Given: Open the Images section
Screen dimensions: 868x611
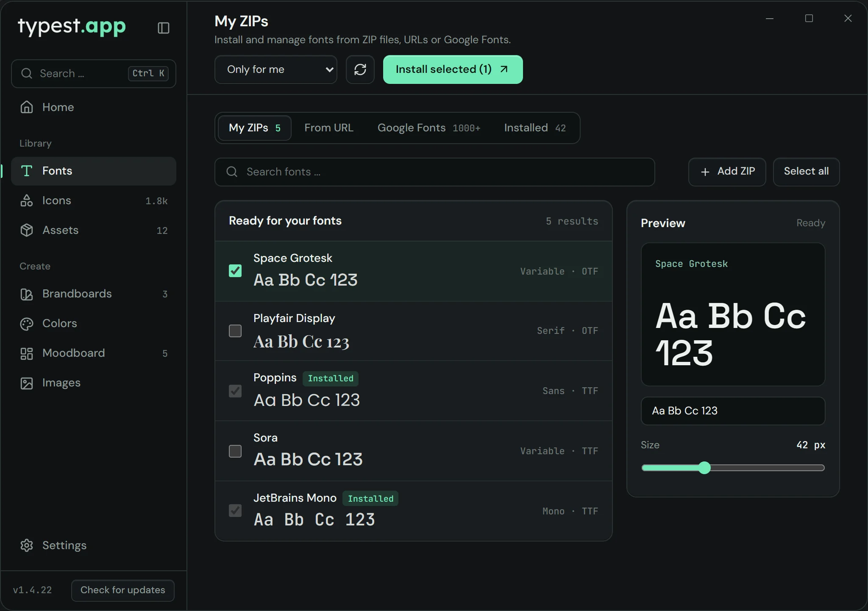Looking at the screenshot, I should [93, 383].
